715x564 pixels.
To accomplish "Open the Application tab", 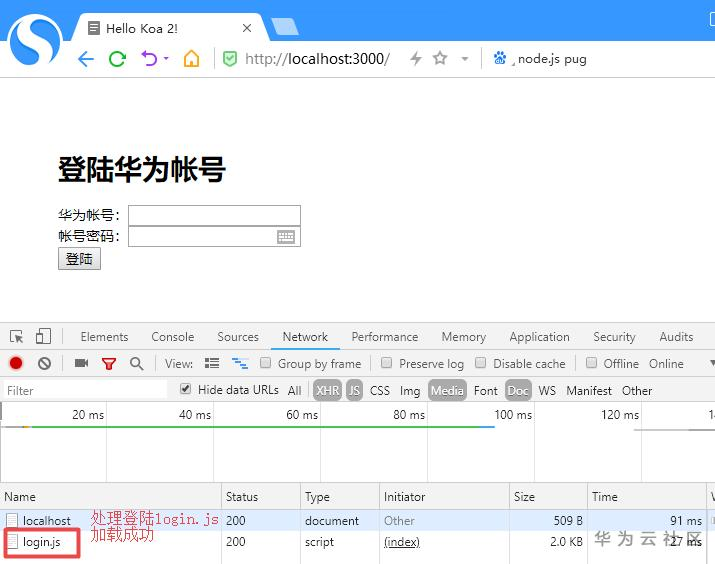I will [539, 336].
